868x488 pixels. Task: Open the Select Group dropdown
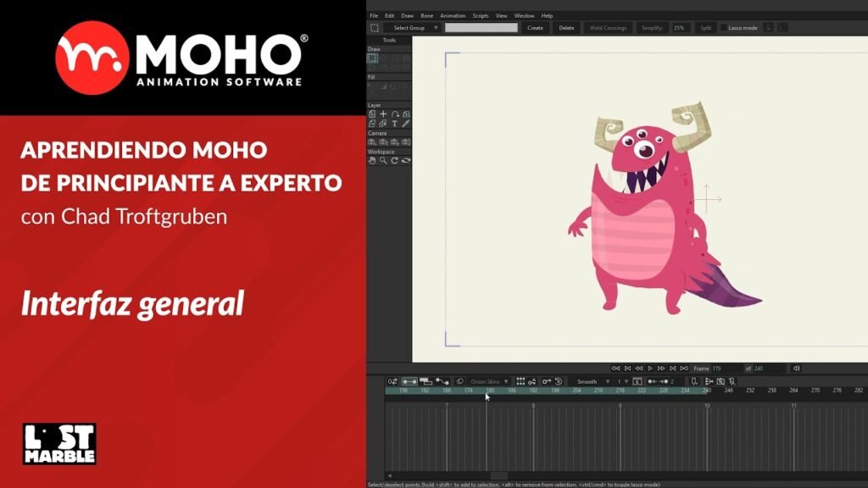point(414,28)
